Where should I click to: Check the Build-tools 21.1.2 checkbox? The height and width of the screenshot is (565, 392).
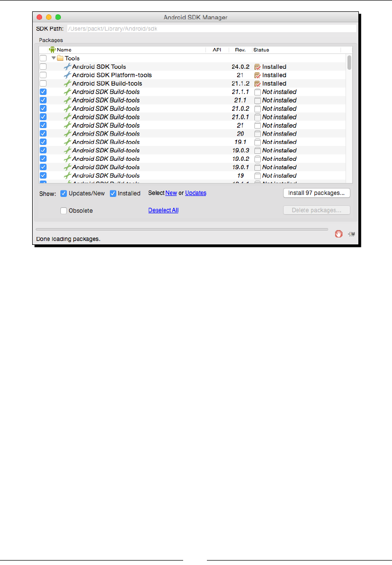pyautogui.click(x=43, y=83)
